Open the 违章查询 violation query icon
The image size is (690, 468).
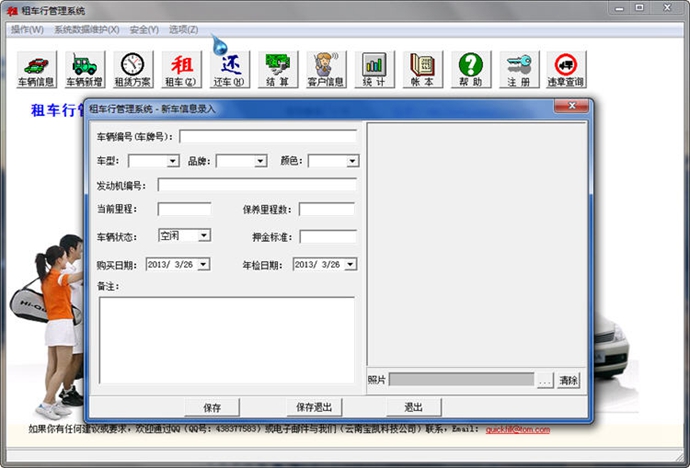point(566,69)
